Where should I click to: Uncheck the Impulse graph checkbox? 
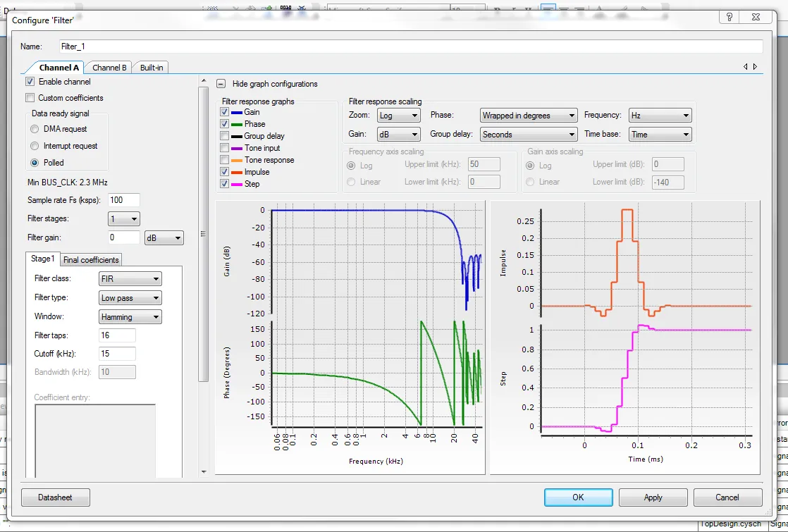(x=224, y=172)
